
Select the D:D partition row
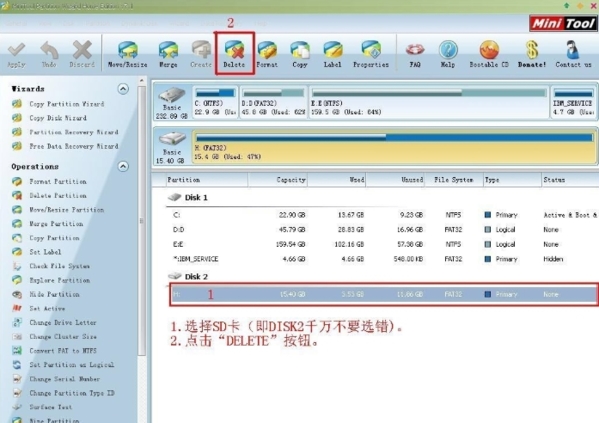point(384,230)
